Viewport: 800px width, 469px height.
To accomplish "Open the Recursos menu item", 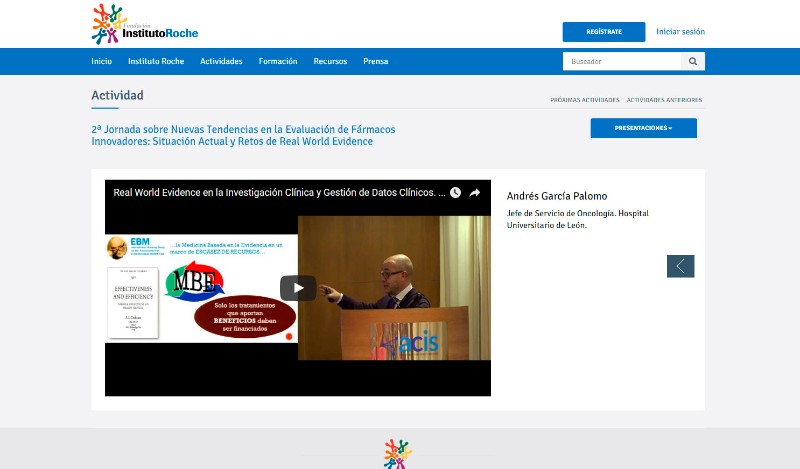I will (330, 61).
